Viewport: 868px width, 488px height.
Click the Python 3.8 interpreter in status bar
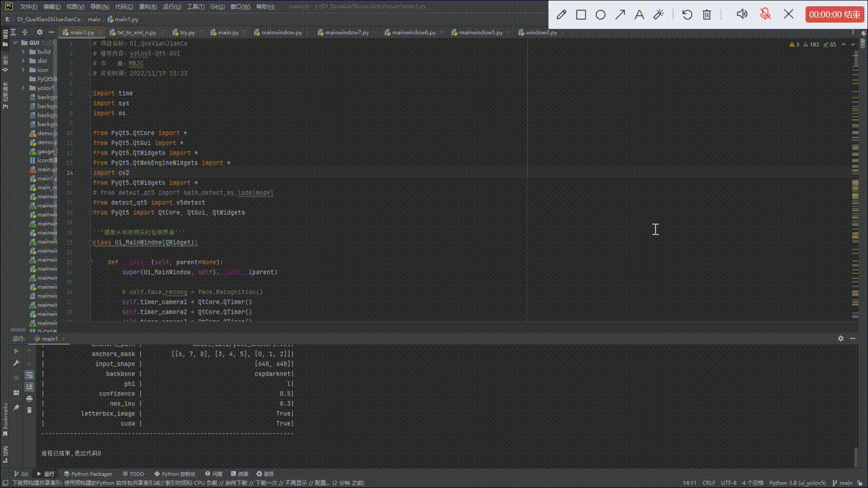797,483
